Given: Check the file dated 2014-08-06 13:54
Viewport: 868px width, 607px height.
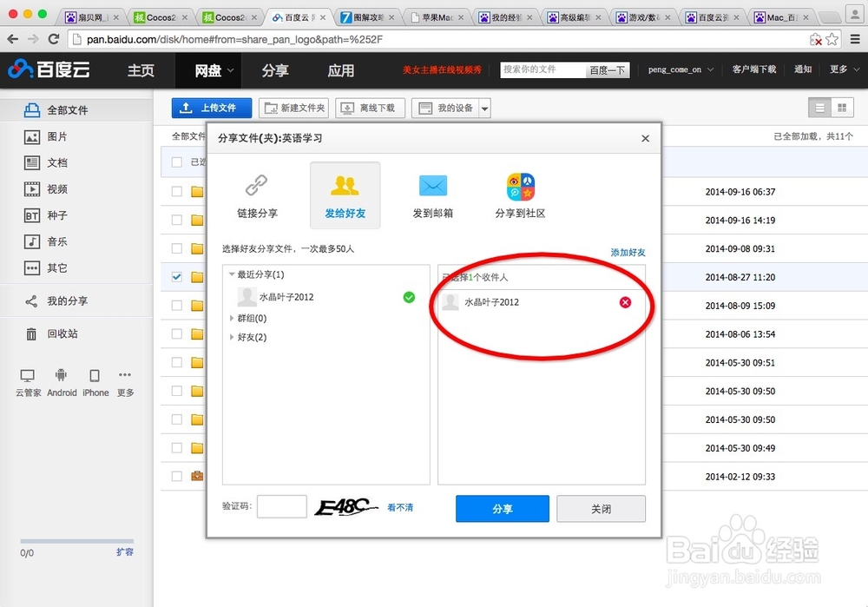Looking at the screenshot, I should tap(176, 334).
